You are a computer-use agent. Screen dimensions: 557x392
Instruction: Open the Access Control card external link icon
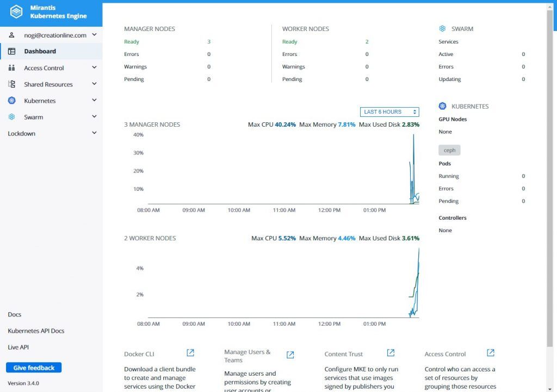pyautogui.click(x=491, y=353)
